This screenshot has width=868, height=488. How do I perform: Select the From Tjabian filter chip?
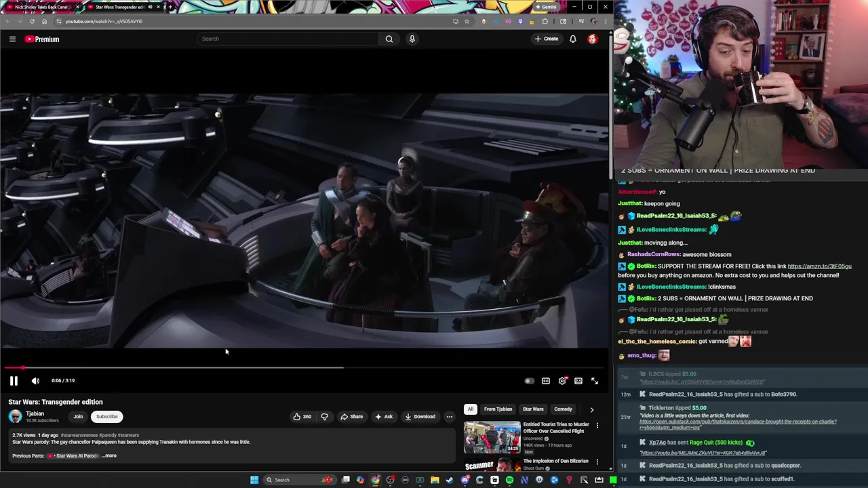click(x=498, y=409)
